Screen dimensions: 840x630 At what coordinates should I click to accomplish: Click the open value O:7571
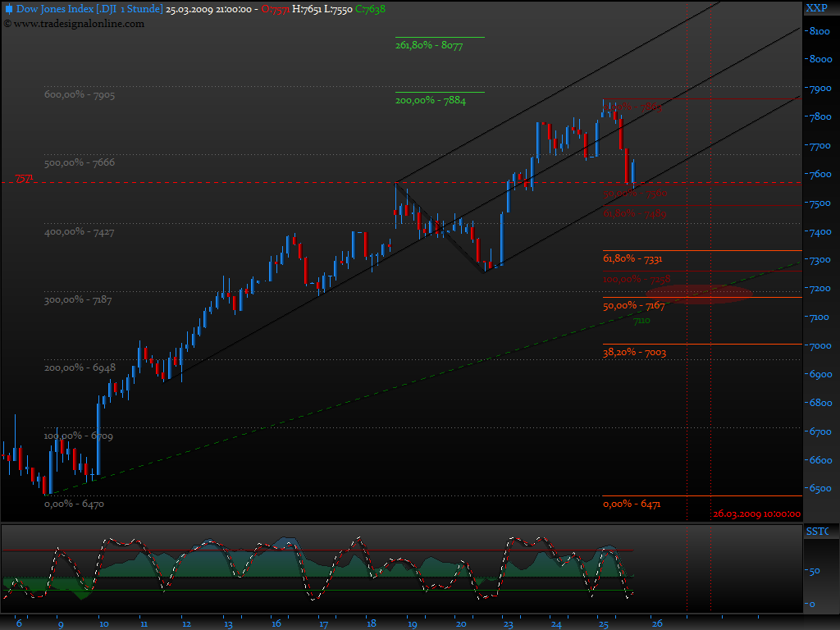276,10
